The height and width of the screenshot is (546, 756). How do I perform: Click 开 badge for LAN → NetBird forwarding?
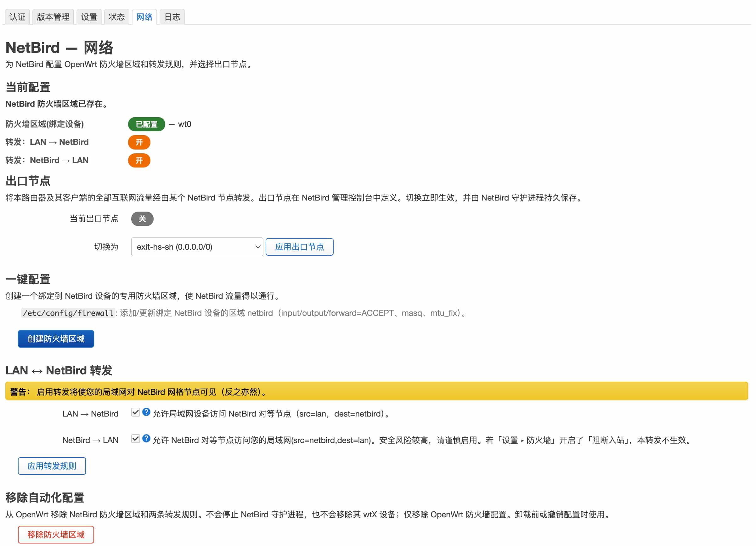(x=139, y=142)
